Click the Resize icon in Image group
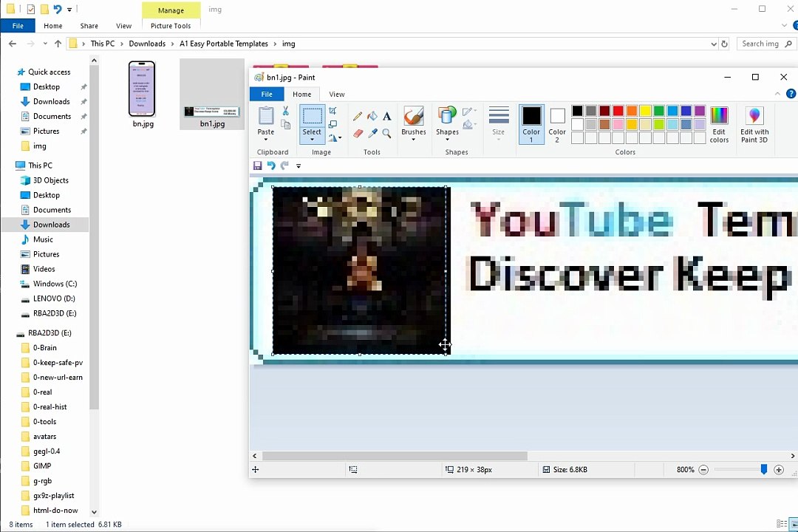This screenshot has width=798, height=532. coord(332,123)
